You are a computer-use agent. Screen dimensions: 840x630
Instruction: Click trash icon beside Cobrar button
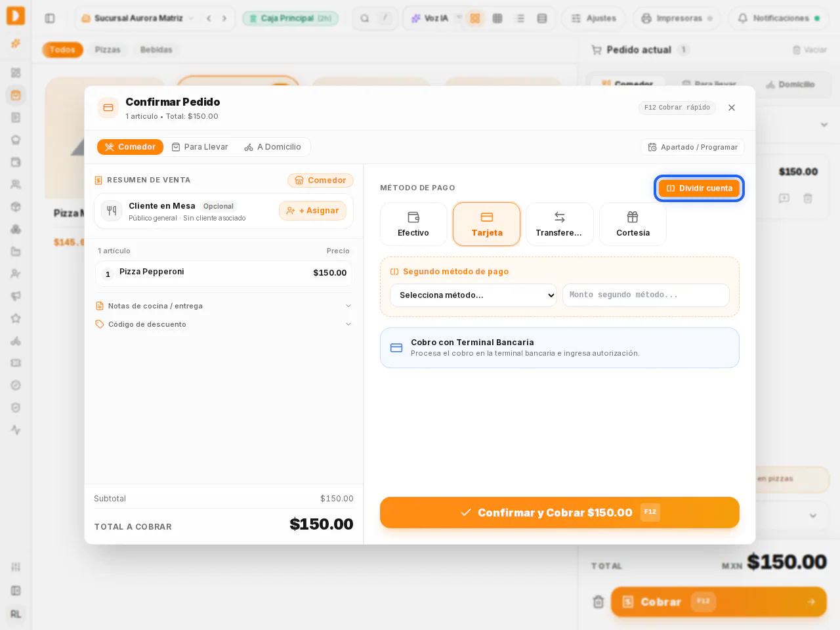coord(598,602)
